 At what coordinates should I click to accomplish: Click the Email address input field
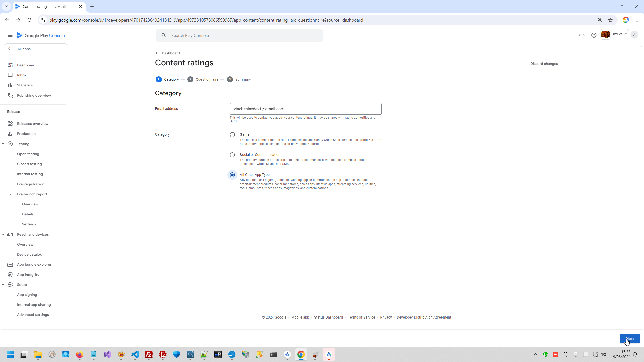coord(305,109)
